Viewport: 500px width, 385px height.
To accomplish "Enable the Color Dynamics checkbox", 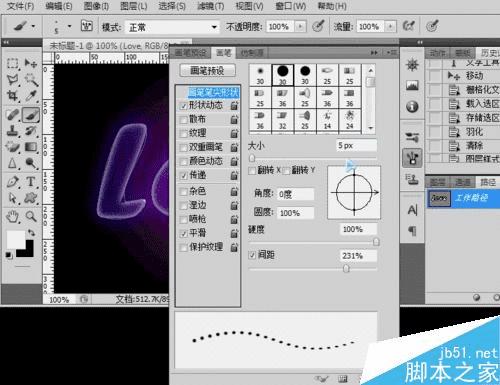I will pyautogui.click(x=183, y=162).
